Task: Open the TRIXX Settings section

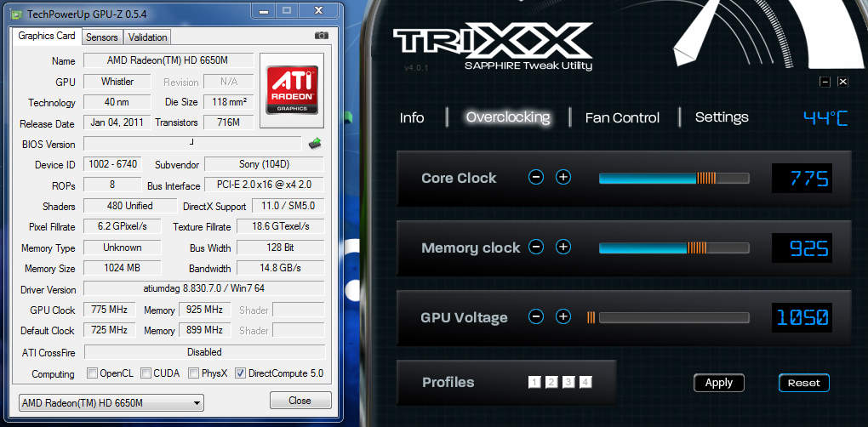Action: click(x=722, y=117)
